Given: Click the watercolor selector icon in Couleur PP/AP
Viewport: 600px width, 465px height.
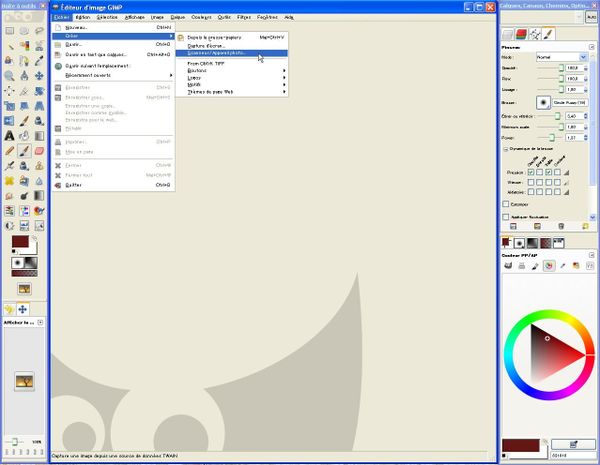Looking at the screenshot, I should coord(535,266).
